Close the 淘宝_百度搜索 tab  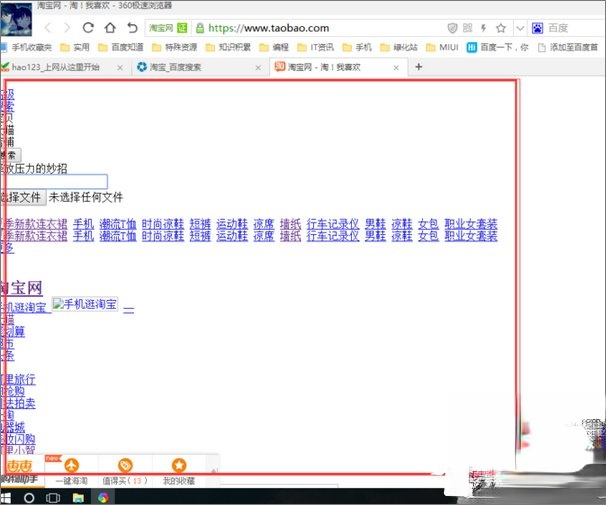point(258,68)
